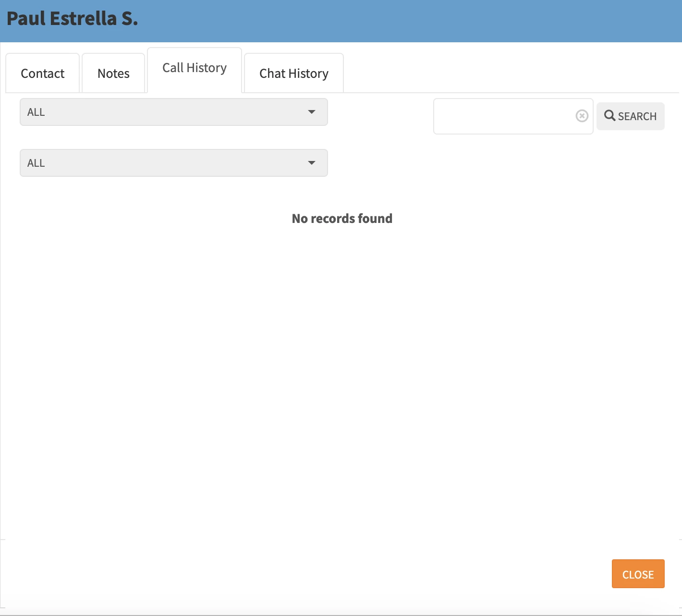Click the ALL label in the lower dropdown
The image size is (682, 616).
click(x=36, y=163)
